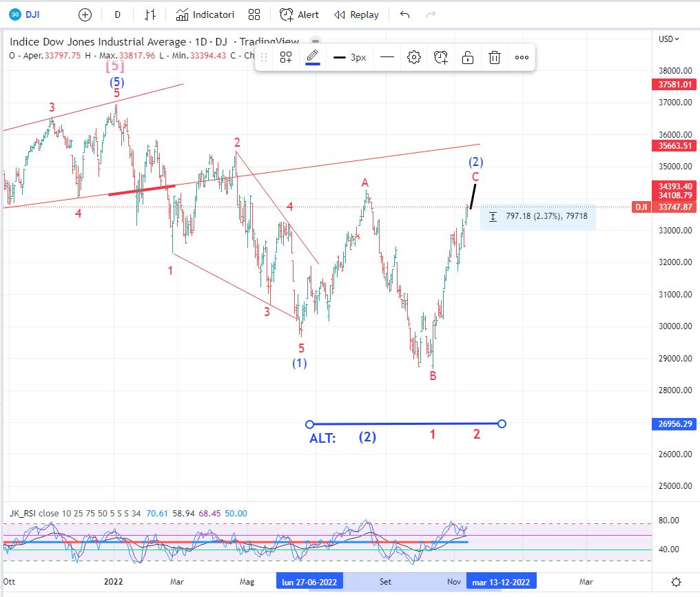The width and height of the screenshot is (700, 597).
Task: Select the mar 13-12-2022 date marker
Action: point(501,582)
